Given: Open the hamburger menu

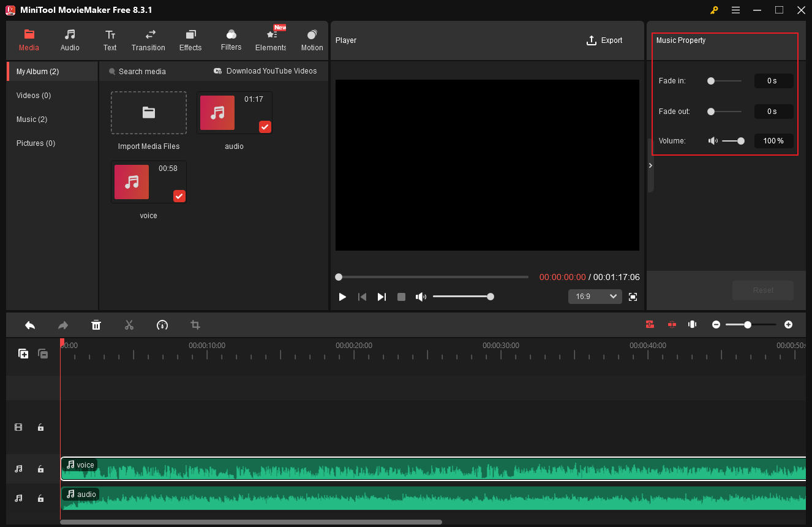Looking at the screenshot, I should coord(735,10).
